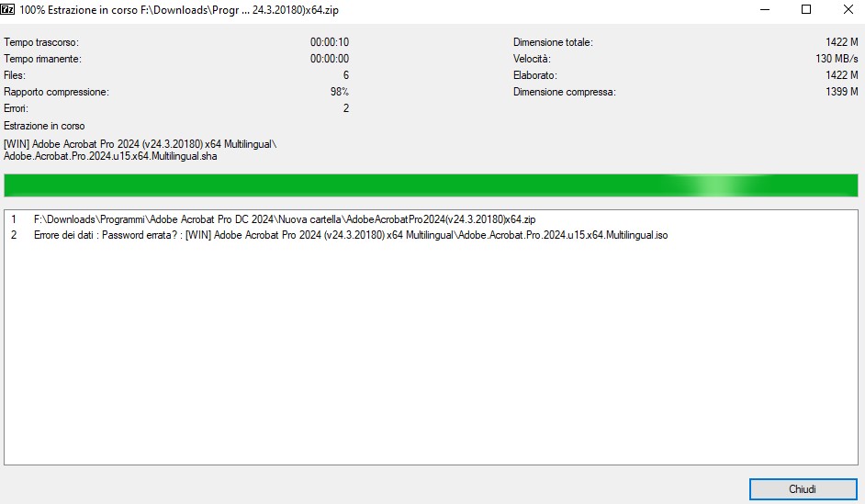Screen dimensions: 865x504
Task: Click the 'Estrazione in corso' status text
Action: (44, 127)
